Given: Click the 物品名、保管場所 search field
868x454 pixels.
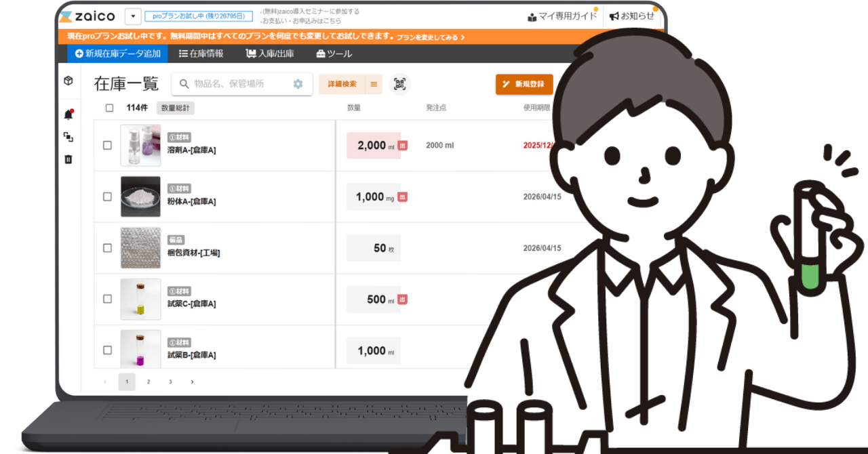Looking at the screenshot, I should click(237, 84).
